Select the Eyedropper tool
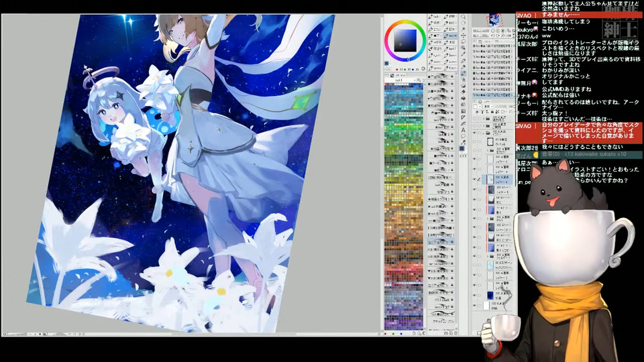This screenshot has width=644, height=362. 464,54
